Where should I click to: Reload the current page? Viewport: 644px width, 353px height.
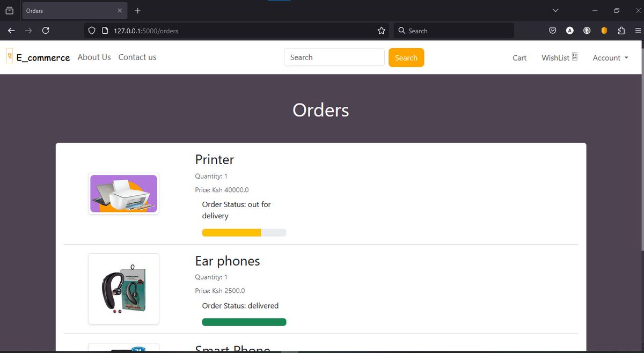(x=46, y=31)
